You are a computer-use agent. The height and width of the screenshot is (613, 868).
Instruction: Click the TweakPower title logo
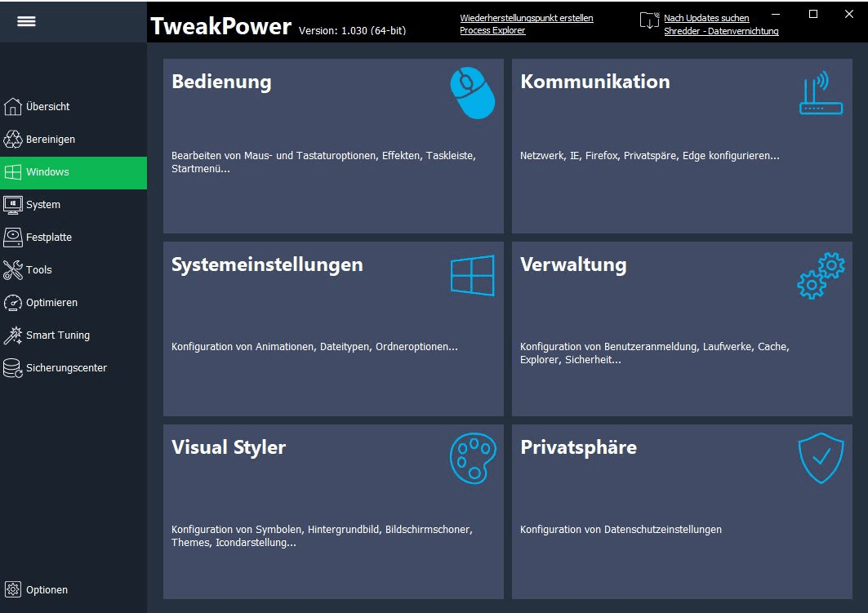tap(220, 26)
